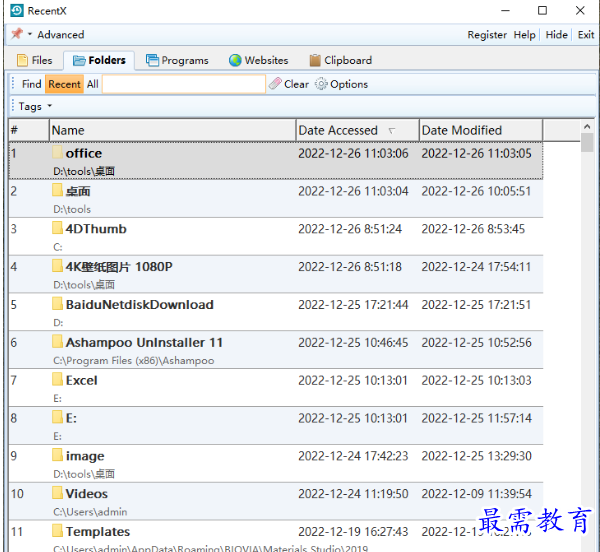Click the red pin icon
Viewport: 600px width, 552px height.
pos(16,34)
